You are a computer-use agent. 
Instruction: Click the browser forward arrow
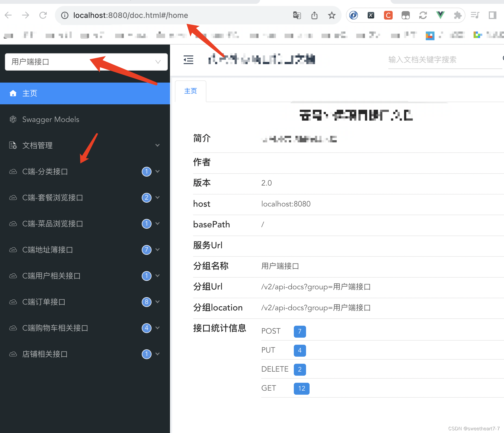26,15
